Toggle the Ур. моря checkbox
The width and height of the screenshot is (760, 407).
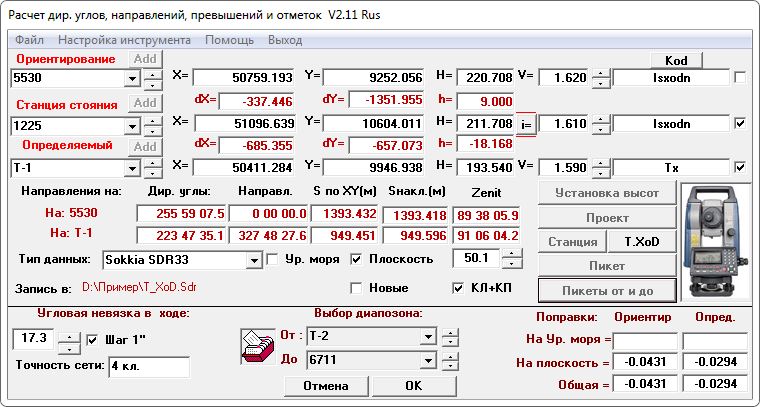[x=273, y=260]
